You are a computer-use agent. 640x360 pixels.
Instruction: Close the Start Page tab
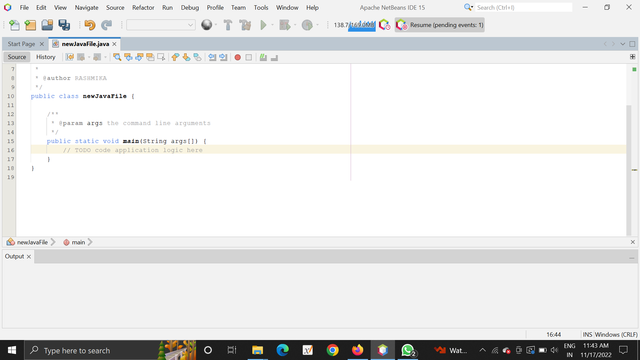(x=42, y=44)
